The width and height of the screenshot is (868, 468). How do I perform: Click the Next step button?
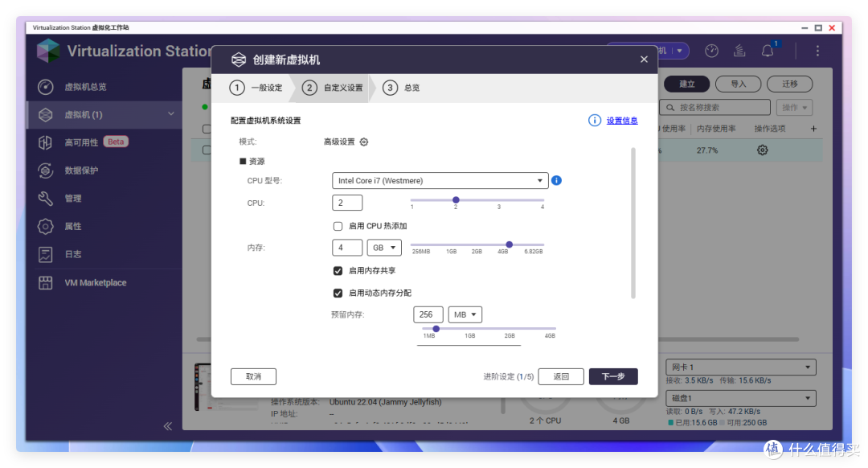click(x=613, y=376)
